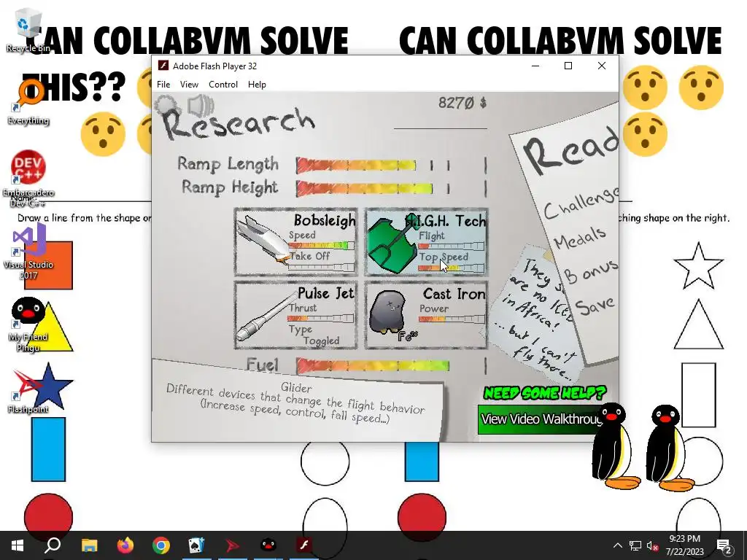Image resolution: width=747 pixels, height=560 pixels.
Task: Select the Cast Iron penguin upgrade
Action: pyautogui.click(x=426, y=315)
